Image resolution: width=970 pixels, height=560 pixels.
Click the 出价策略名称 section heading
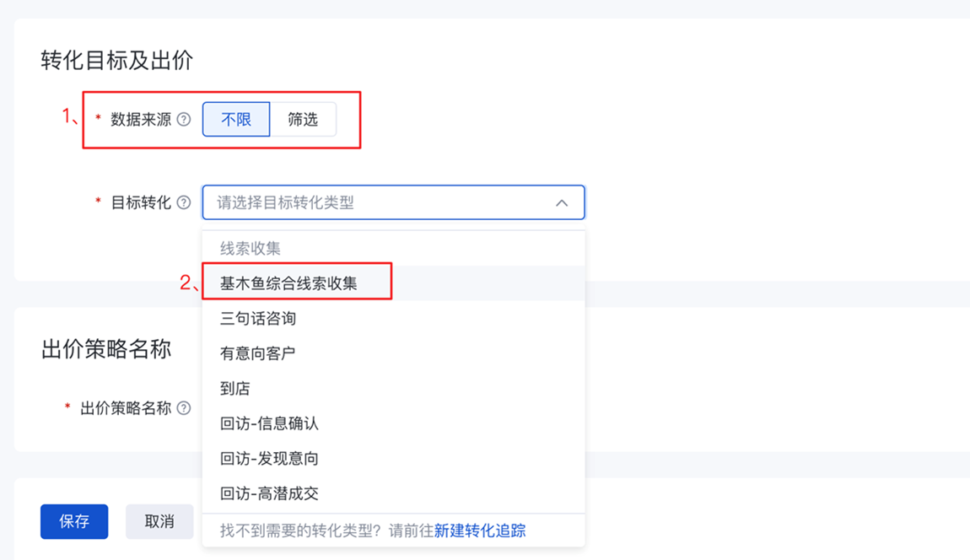tap(106, 349)
